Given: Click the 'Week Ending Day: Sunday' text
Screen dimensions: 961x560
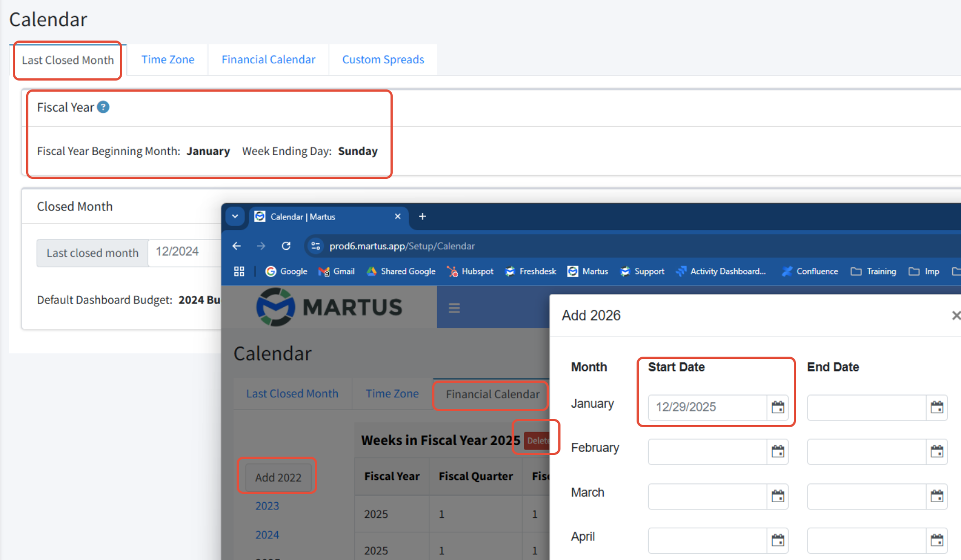Looking at the screenshot, I should click(x=310, y=151).
